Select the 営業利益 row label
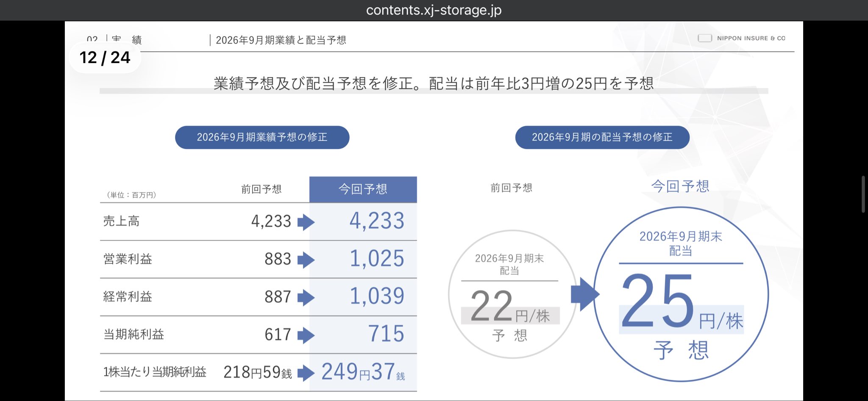 tap(128, 259)
